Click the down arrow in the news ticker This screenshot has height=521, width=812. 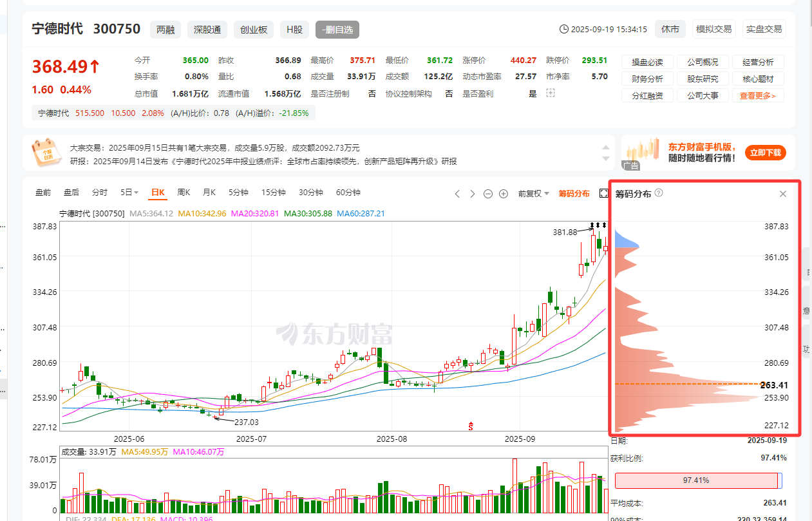605,158
